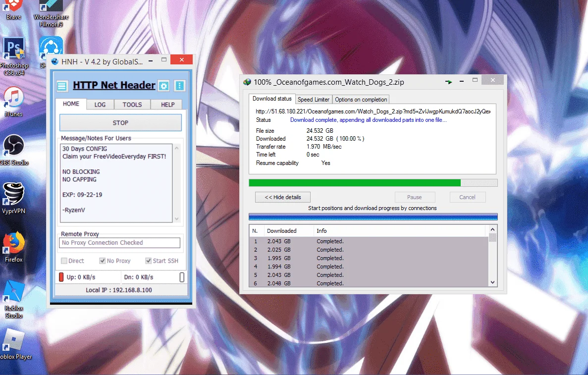This screenshot has height=375, width=588.
Task: Click the Cancel download button
Action: coord(467,197)
